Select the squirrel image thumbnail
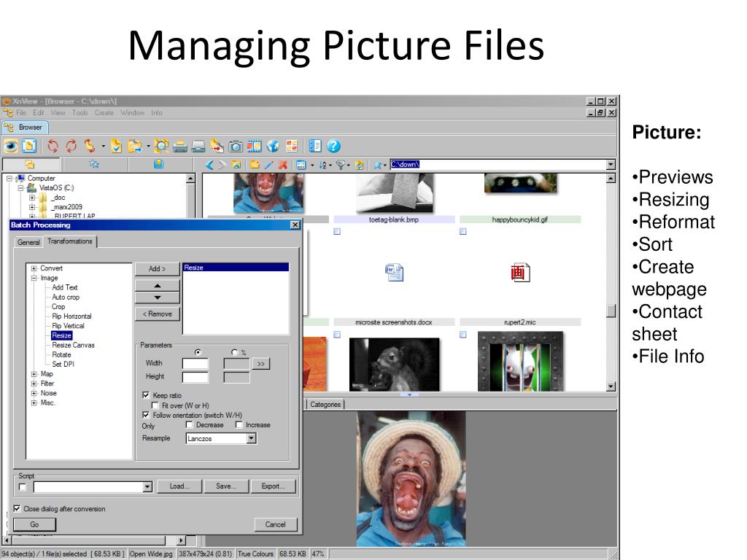747x560 pixels. coord(395,365)
